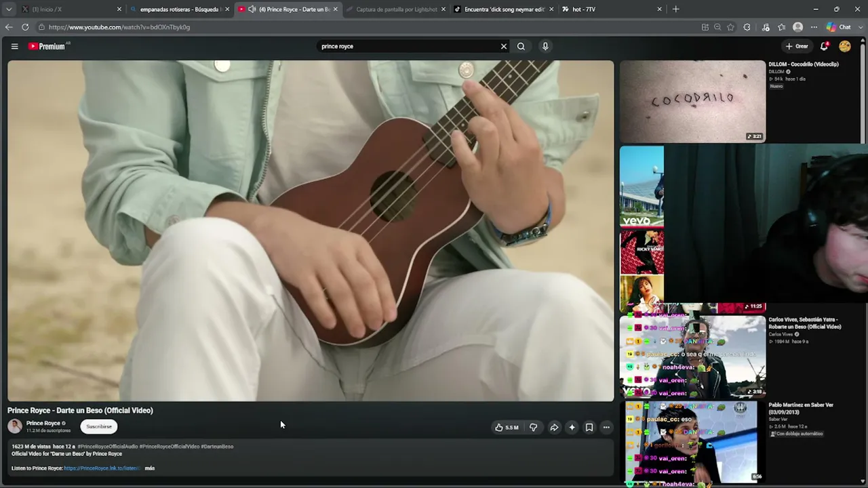The width and height of the screenshot is (868, 488).
Task: Dislike the video
Action: point(533,428)
